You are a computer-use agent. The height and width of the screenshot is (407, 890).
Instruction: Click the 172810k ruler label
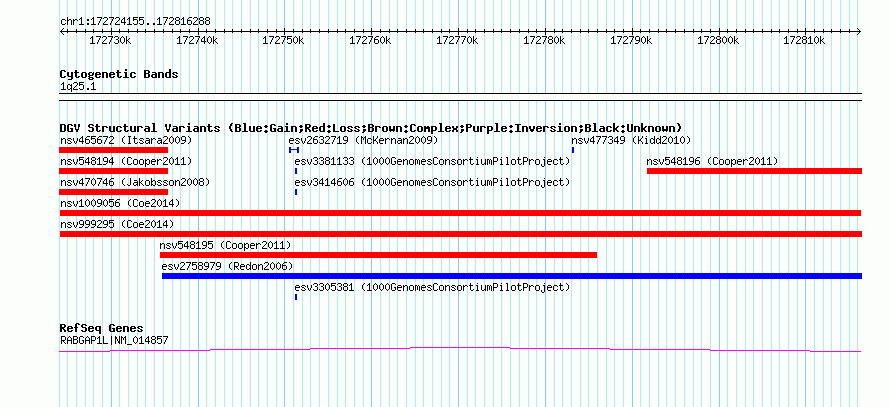[x=804, y=41]
